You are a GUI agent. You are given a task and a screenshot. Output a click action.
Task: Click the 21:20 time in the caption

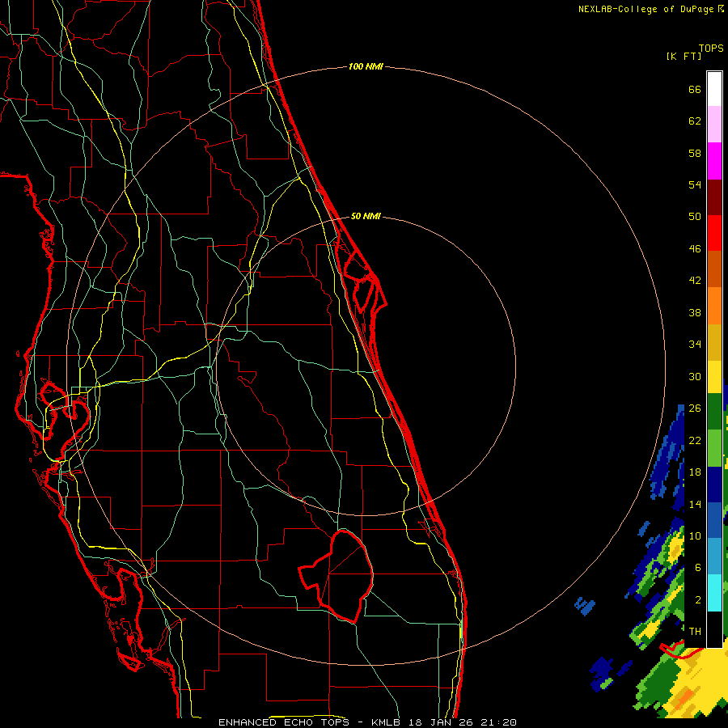[x=498, y=722]
